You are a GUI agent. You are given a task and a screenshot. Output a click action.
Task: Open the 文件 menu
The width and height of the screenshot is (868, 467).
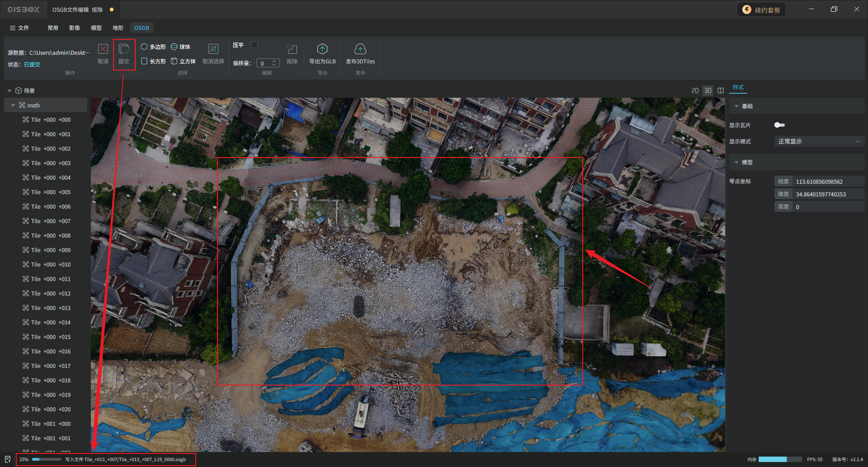coord(19,28)
